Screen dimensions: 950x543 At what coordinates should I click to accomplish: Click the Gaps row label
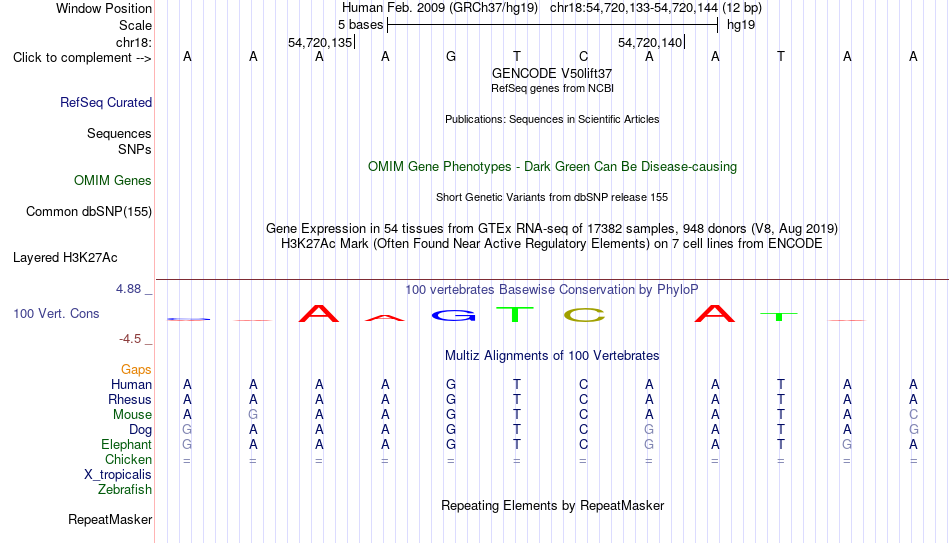coord(136,370)
